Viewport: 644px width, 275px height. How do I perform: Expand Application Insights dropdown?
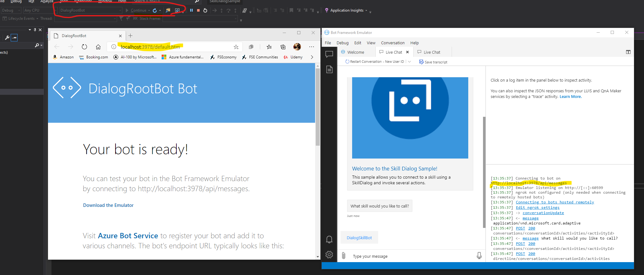[366, 10]
